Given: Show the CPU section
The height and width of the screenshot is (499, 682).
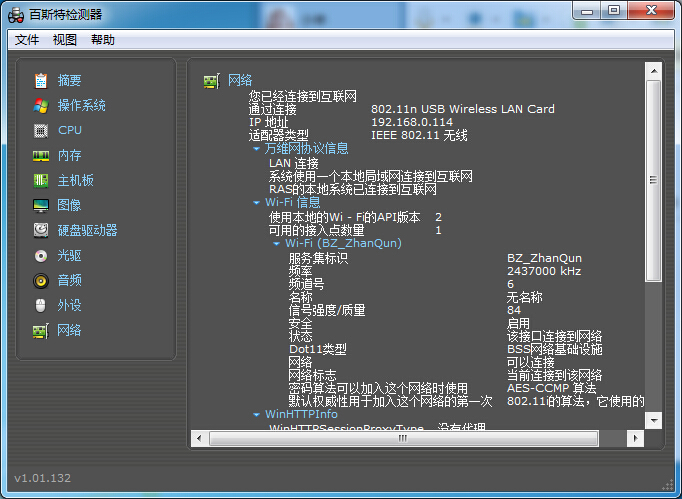Looking at the screenshot, I should (x=70, y=130).
